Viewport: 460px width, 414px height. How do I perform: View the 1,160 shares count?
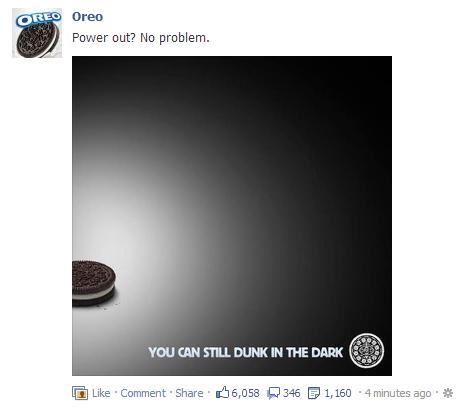(338, 393)
